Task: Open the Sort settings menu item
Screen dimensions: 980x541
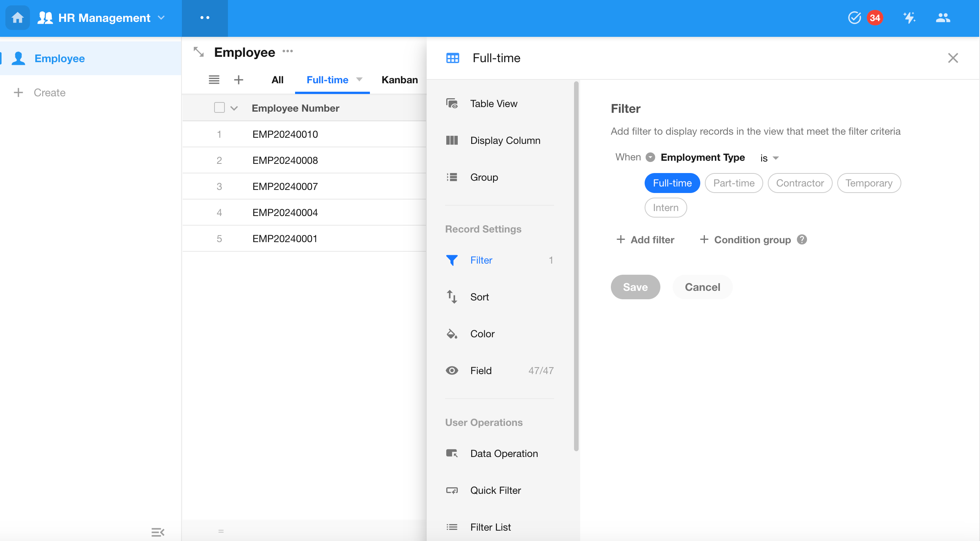Action: 479,297
